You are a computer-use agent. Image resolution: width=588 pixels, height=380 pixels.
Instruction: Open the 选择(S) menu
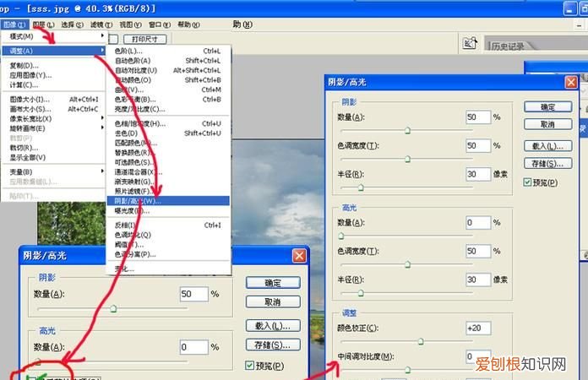[x=73, y=24]
